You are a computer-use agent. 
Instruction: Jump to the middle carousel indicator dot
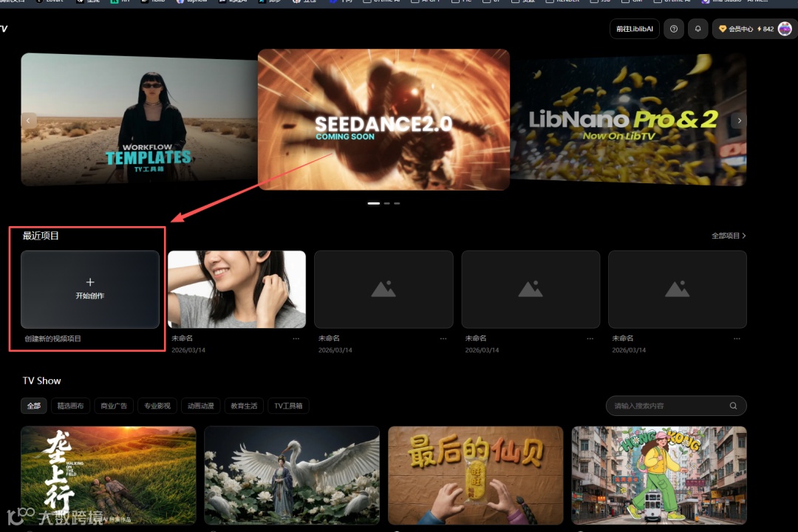tap(386, 203)
